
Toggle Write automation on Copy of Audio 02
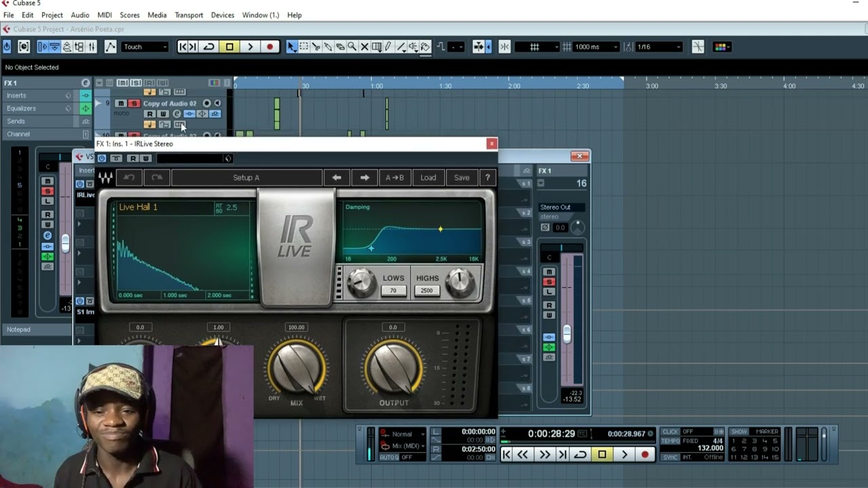(163, 114)
